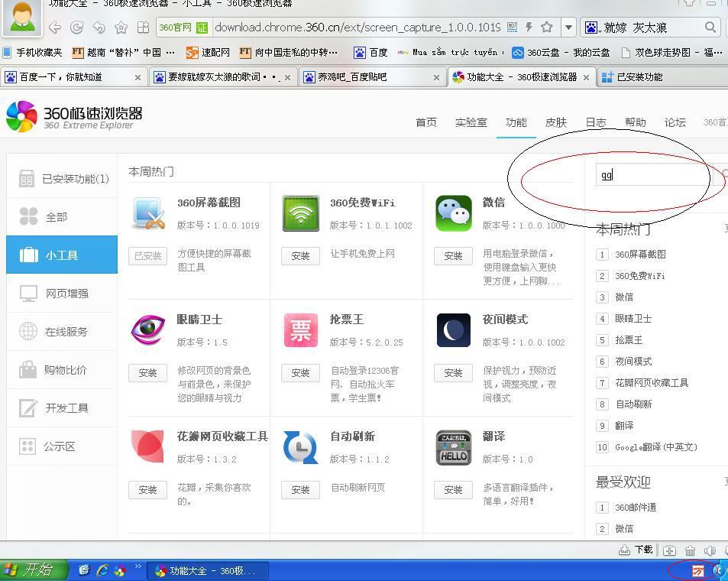This screenshot has width=728, height=581.
Task: Click the 花瓣网页收藏工具 icon
Action: point(147,446)
